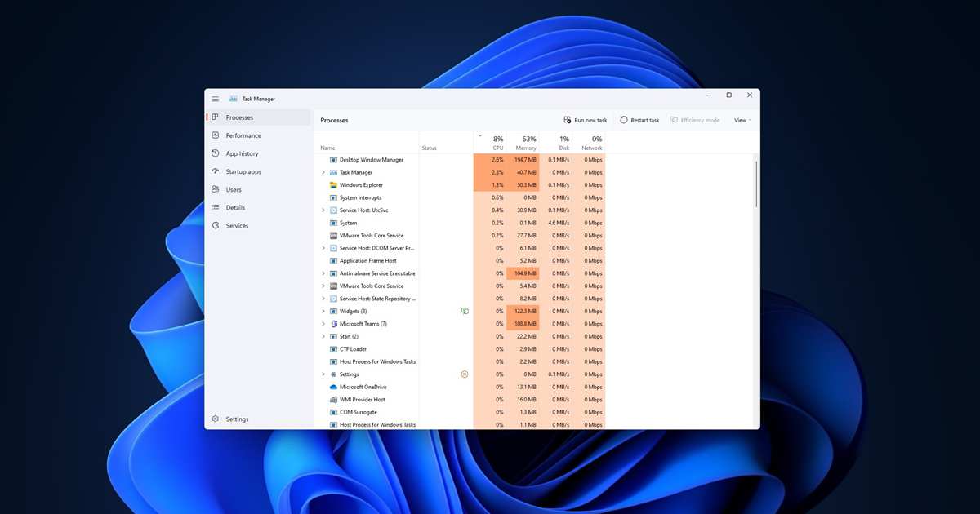Click the 30.9 MB memory value
This screenshot has height=514, width=980.
coord(527,210)
